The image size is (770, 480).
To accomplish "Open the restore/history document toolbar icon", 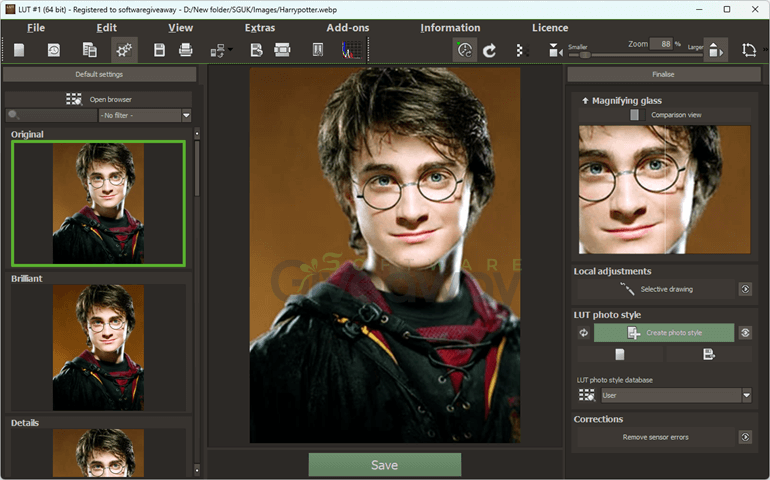I will coord(54,50).
